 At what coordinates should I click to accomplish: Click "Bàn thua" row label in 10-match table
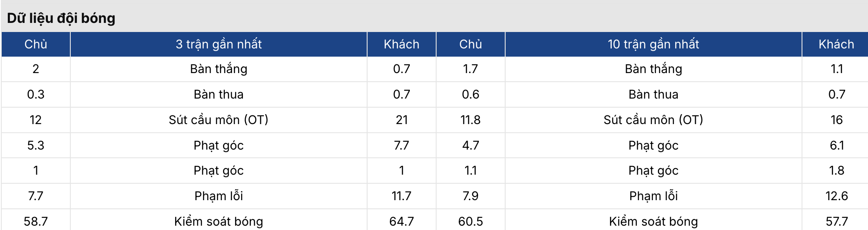(653, 94)
